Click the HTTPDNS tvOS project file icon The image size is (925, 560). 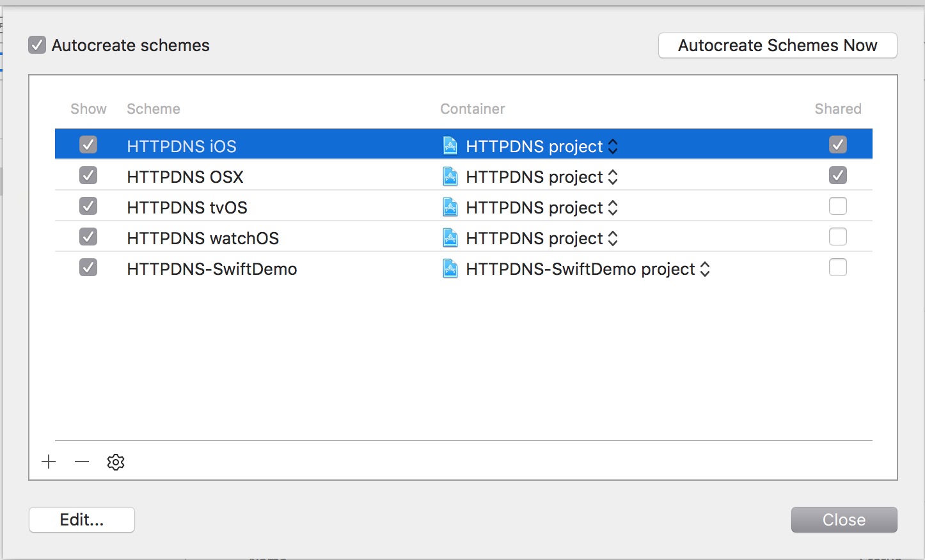450,208
